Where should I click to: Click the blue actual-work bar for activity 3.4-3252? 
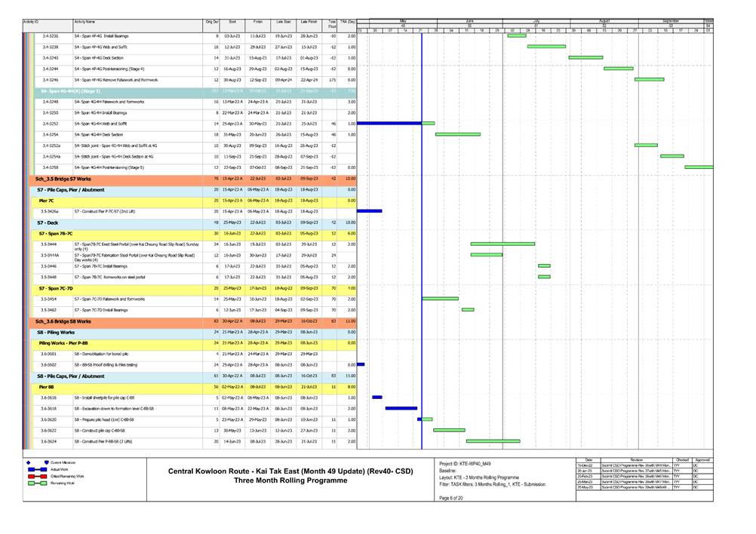(x=389, y=123)
